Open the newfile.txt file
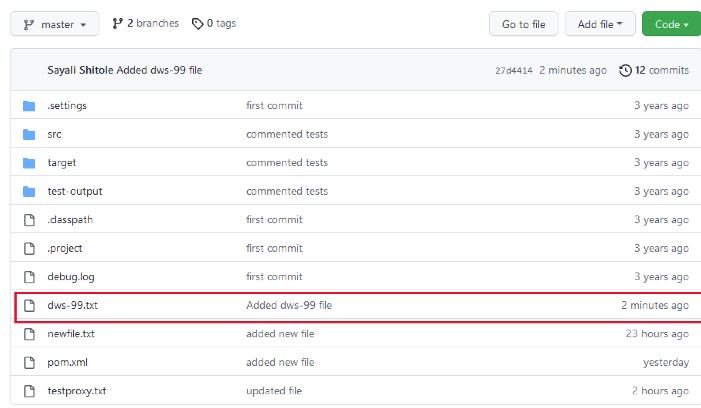Image resolution: width=701 pixels, height=408 pixels. (71, 334)
